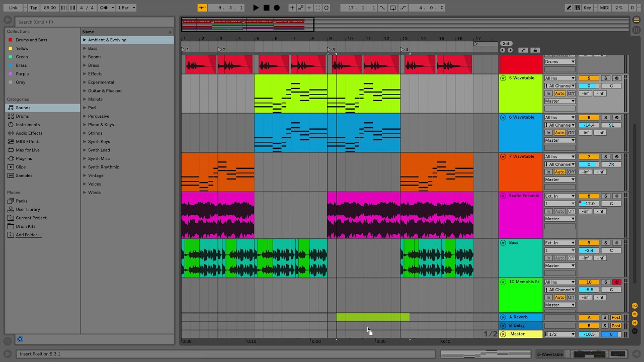The width and height of the screenshot is (644, 362).
Task: Open the 1 Bar quantization dropdown
Action: (x=126, y=8)
